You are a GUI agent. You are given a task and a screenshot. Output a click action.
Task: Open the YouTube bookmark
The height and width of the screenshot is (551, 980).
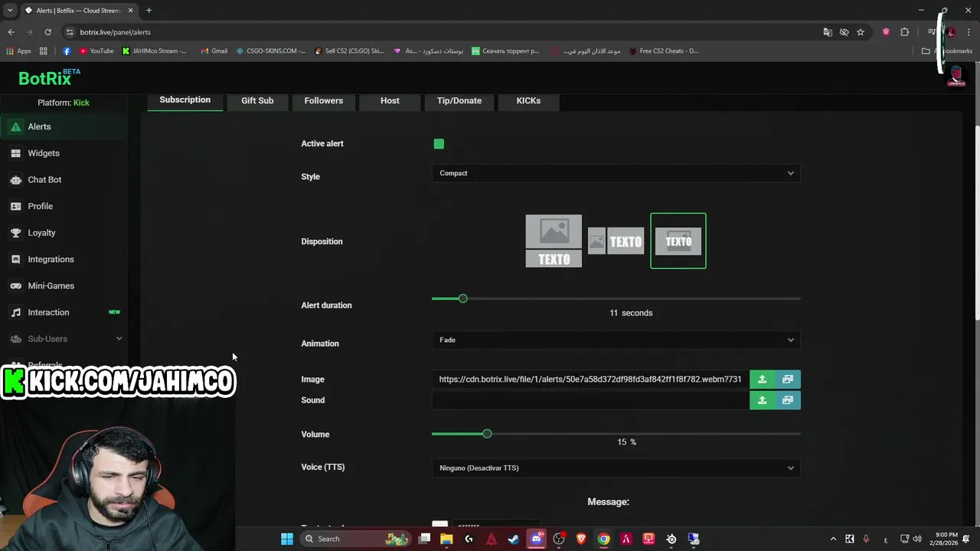coord(96,51)
